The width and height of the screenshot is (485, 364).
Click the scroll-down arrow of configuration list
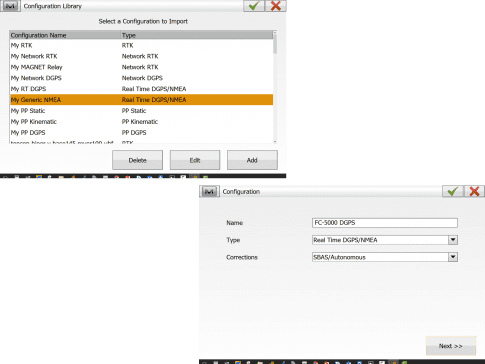[275, 142]
